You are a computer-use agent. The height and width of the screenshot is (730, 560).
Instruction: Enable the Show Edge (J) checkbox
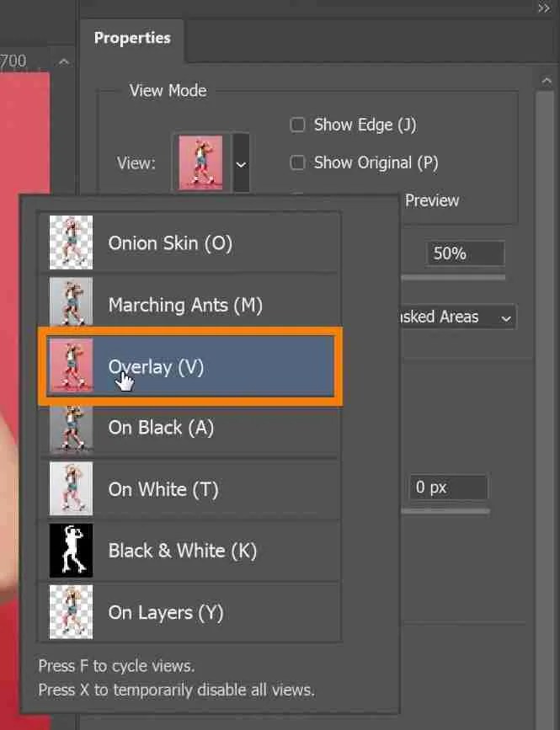[x=297, y=125]
